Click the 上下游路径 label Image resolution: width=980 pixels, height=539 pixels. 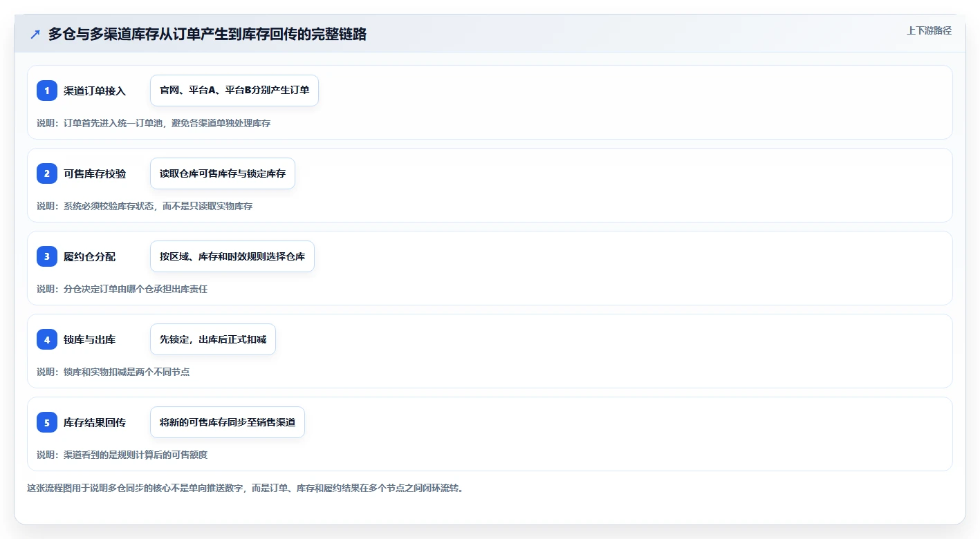[930, 30]
